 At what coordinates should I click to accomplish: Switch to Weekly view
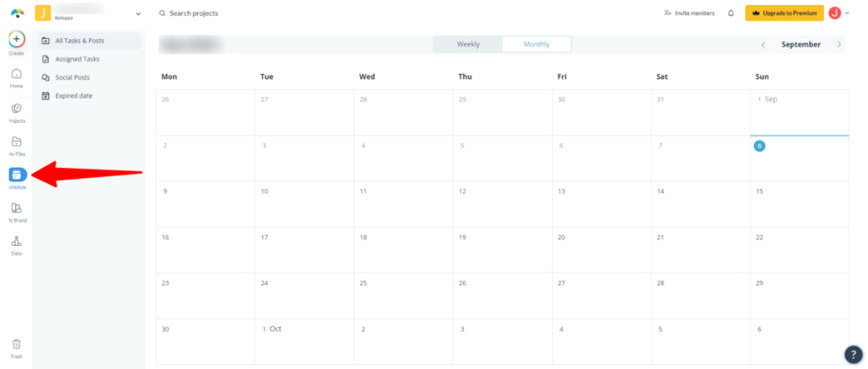(468, 44)
